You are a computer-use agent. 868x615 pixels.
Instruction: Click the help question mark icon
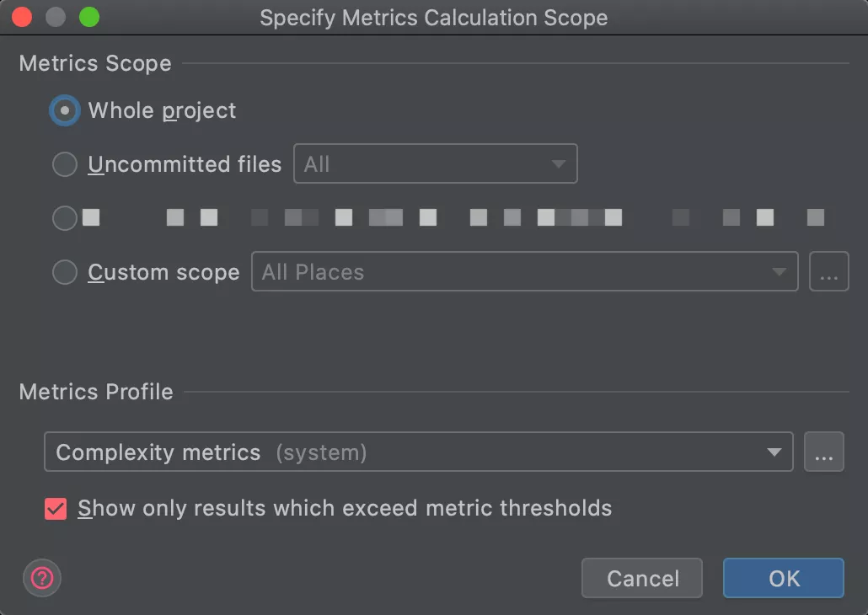(42, 578)
